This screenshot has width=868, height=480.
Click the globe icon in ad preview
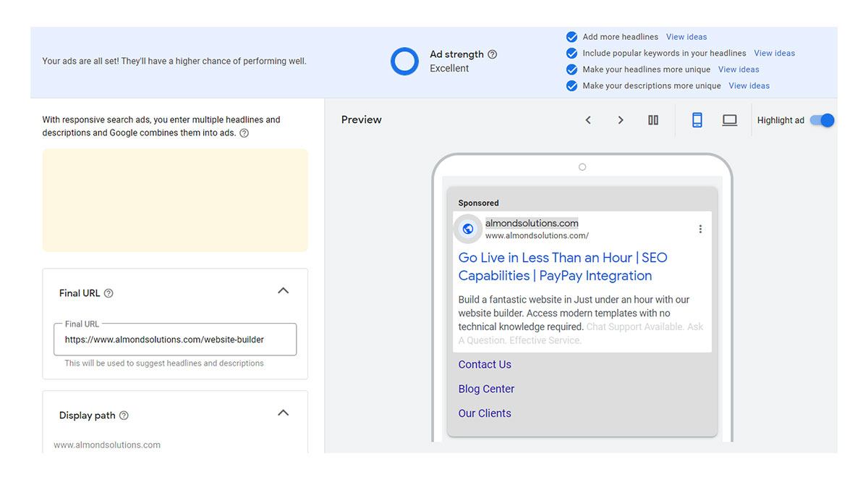468,229
